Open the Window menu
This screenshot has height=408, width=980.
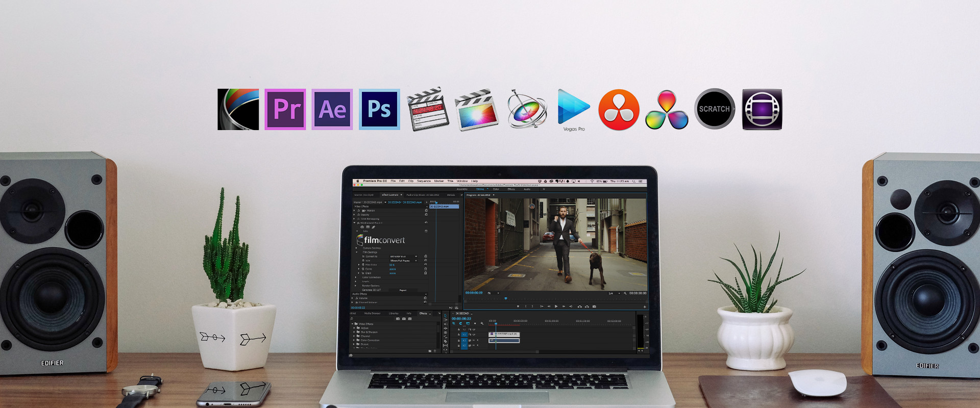(x=462, y=181)
